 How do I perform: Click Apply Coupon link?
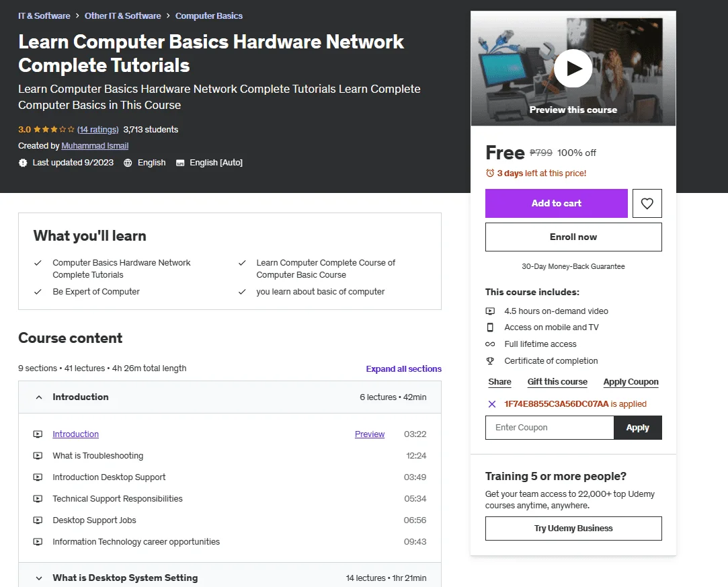631,382
